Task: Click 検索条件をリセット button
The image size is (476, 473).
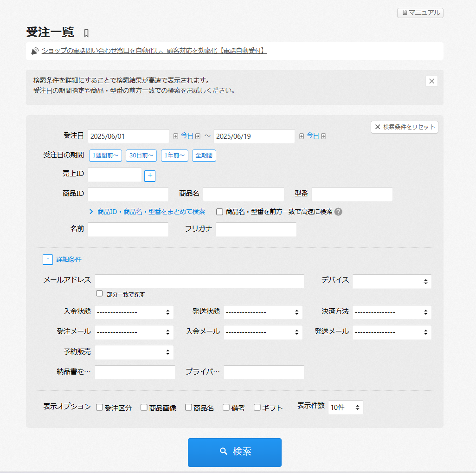Action: pyautogui.click(x=404, y=127)
